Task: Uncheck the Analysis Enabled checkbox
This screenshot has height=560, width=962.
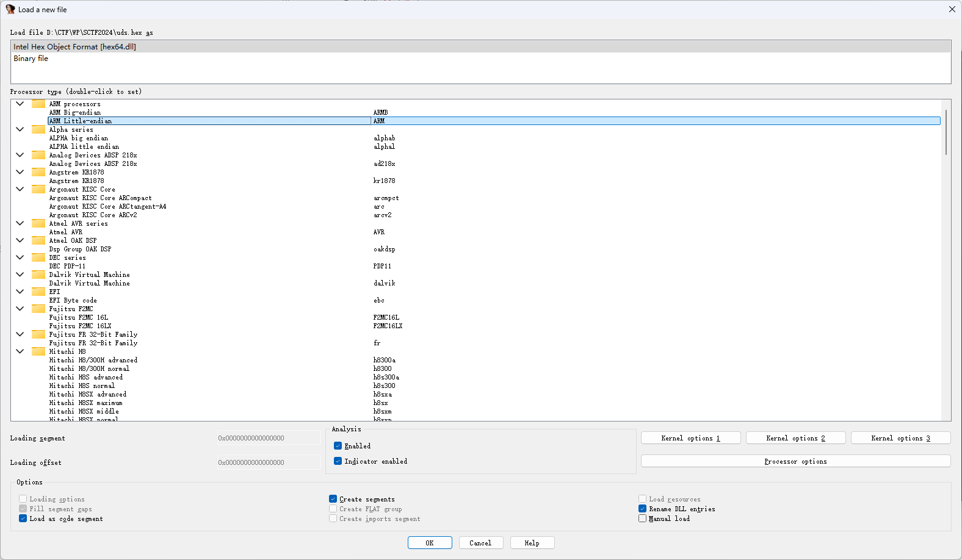Action: (338, 446)
